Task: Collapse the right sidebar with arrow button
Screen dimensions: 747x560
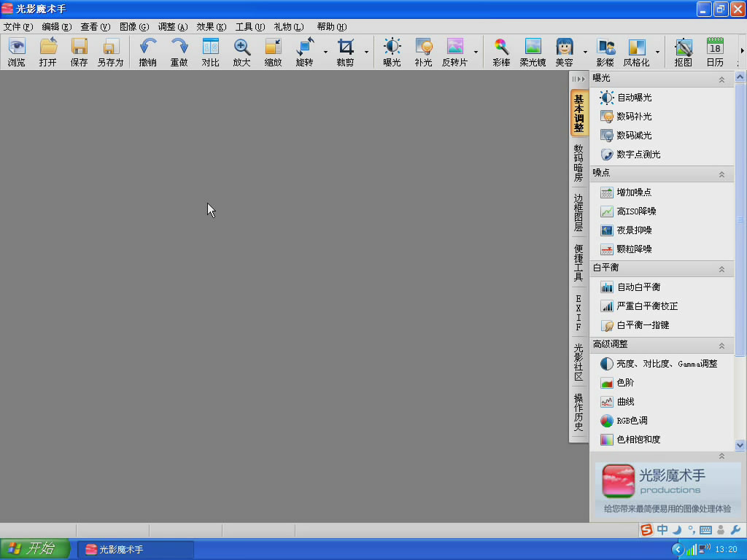Action: (578, 79)
